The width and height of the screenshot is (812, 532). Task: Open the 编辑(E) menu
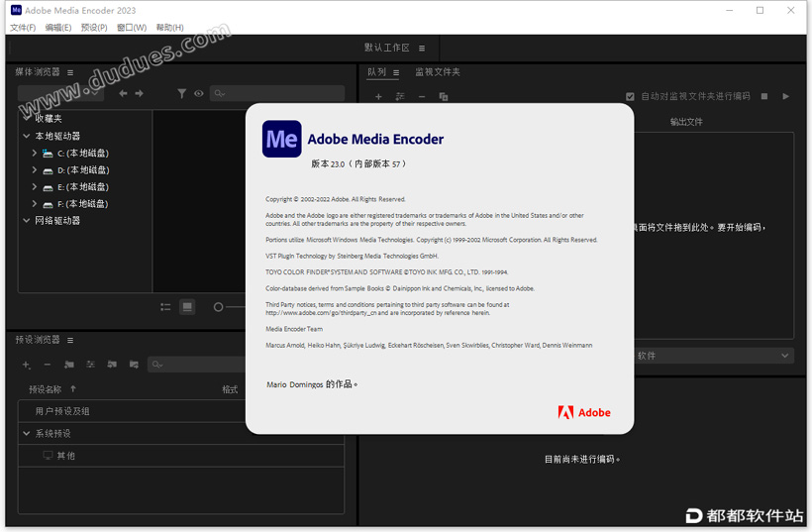point(58,28)
